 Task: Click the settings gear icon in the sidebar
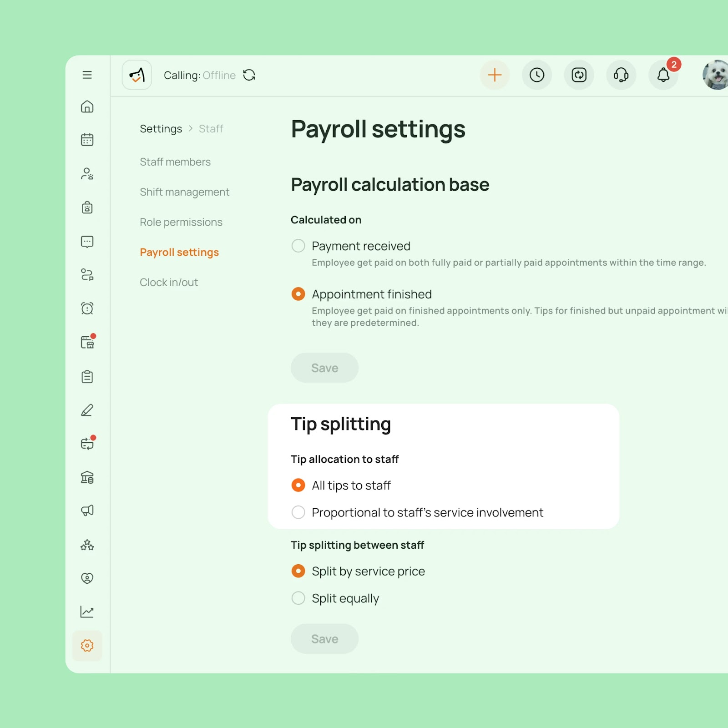[x=87, y=645]
